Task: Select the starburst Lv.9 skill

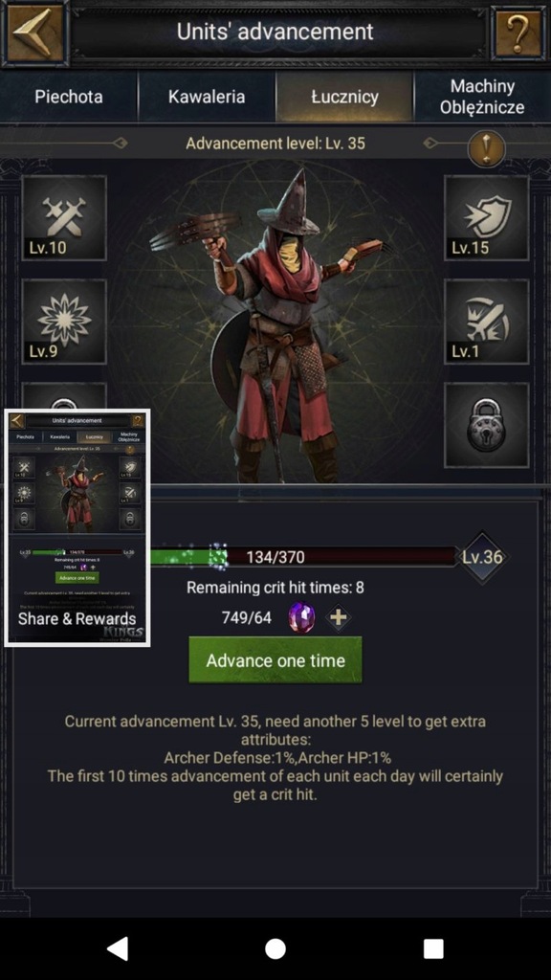Action: (x=64, y=322)
